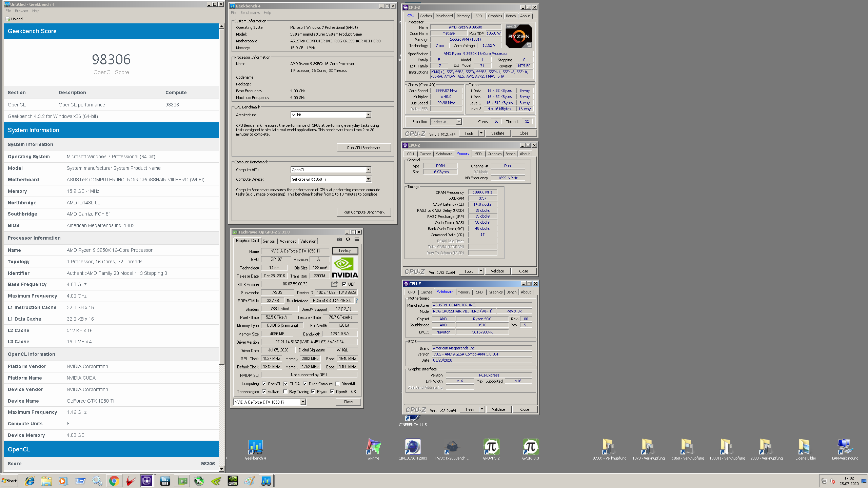
Task: Toggle the OpenGL 4.6 checkbox
Action: 332,391
